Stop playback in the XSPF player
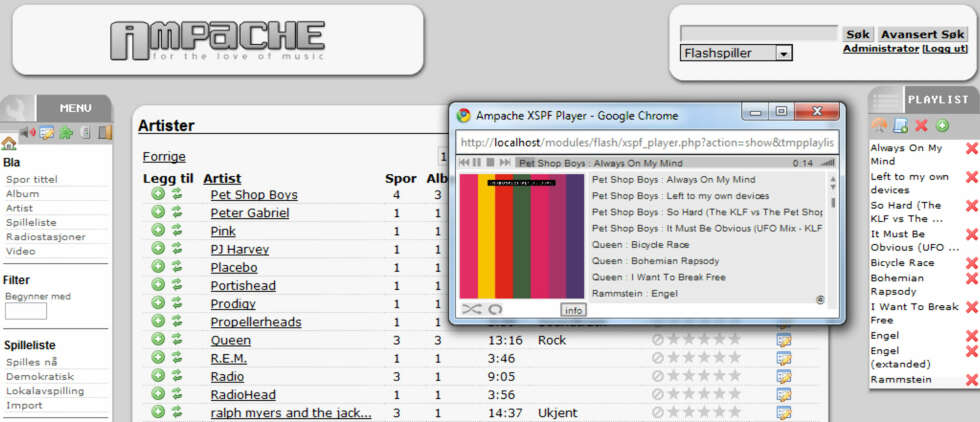This screenshot has width=980, height=422. click(491, 163)
